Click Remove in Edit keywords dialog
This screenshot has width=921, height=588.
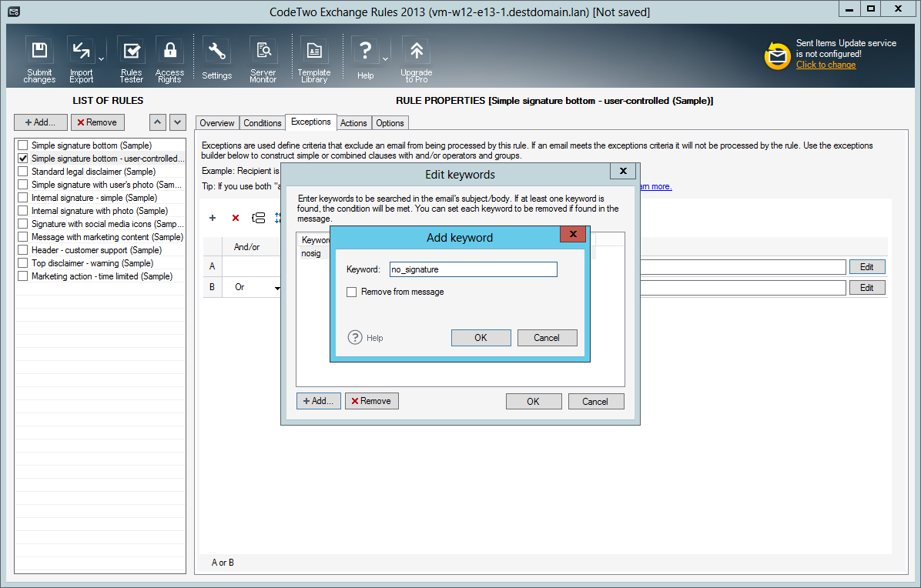coord(371,401)
